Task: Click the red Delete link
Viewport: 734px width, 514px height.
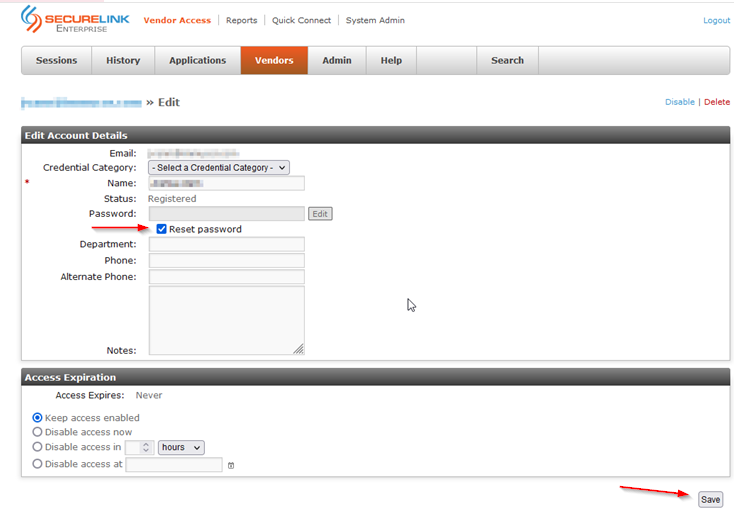Action: point(717,102)
